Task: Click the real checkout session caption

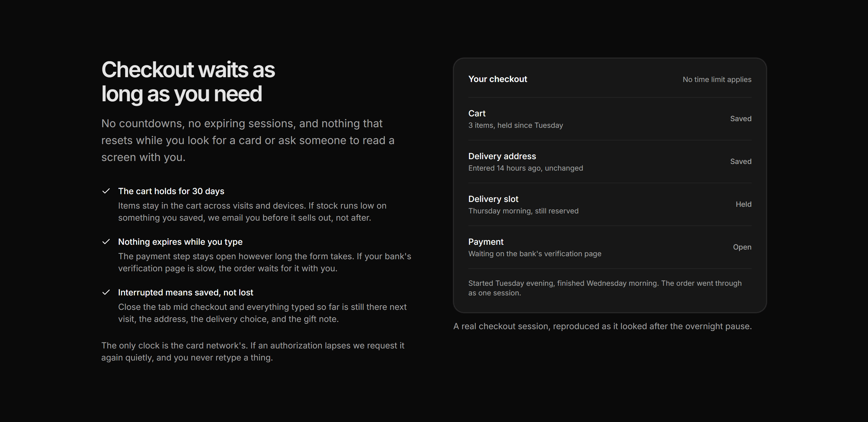Action: (602, 326)
